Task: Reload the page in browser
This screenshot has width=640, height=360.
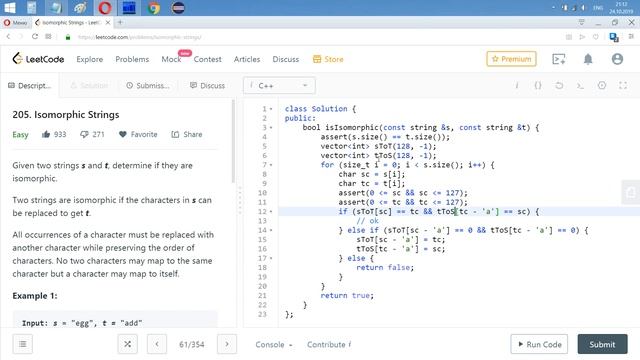Action: click(35, 37)
